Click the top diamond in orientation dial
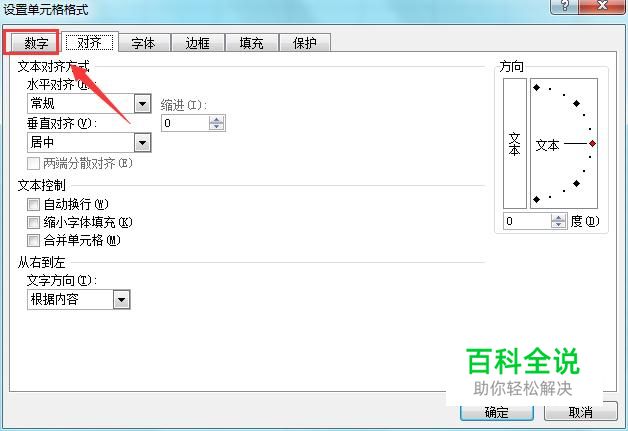628x431 pixels. pos(537,87)
